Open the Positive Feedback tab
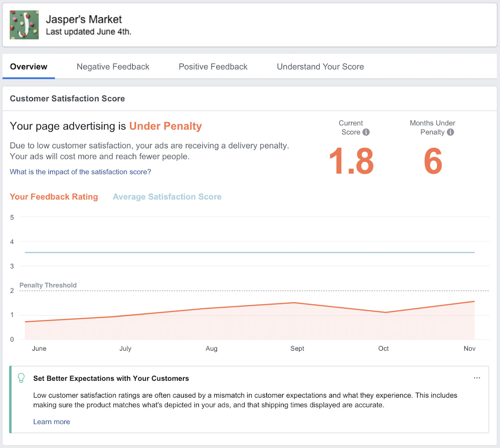 click(x=213, y=66)
